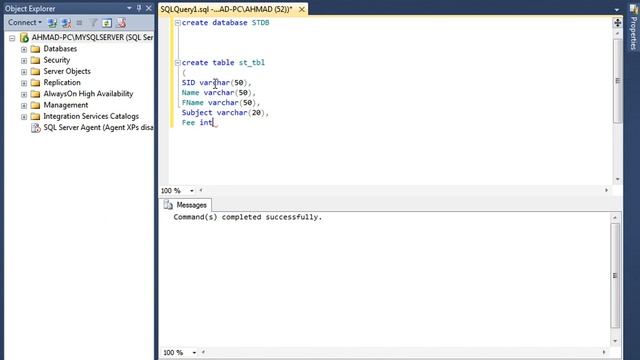
Task: Expand the Databases node
Action: (x=24, y=49)
